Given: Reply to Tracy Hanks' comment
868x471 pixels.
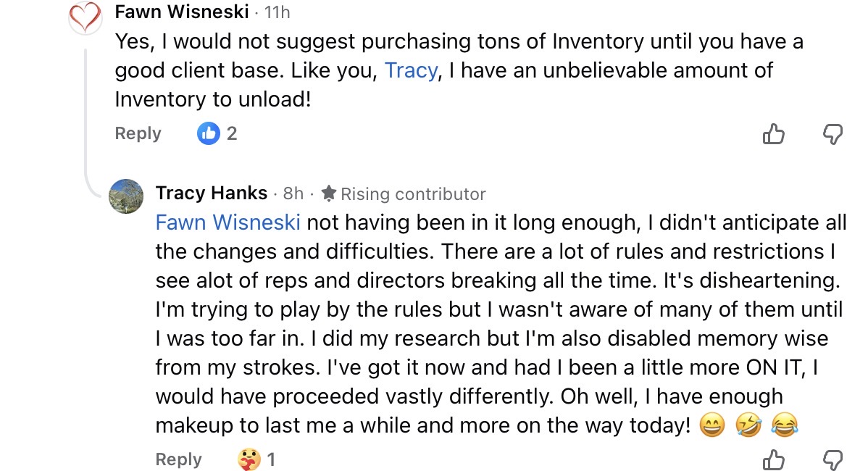Looking at the screenshot, I should pos(178,459).
